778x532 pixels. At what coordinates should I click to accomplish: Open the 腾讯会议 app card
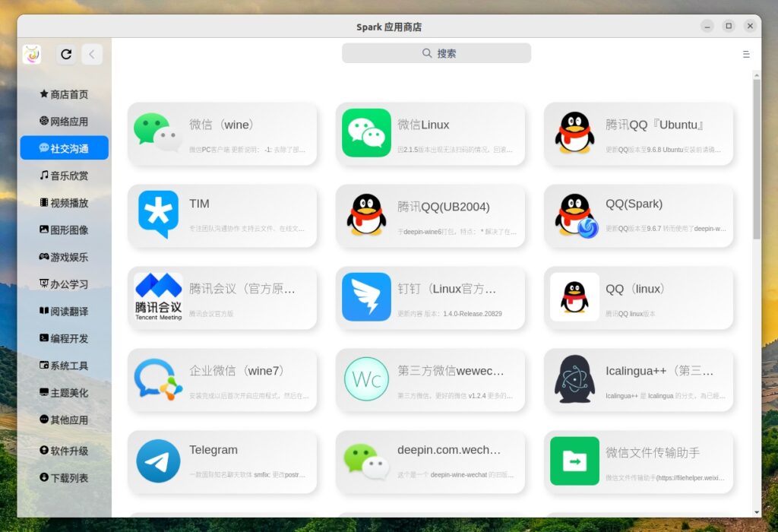click(x=222, y=297)
